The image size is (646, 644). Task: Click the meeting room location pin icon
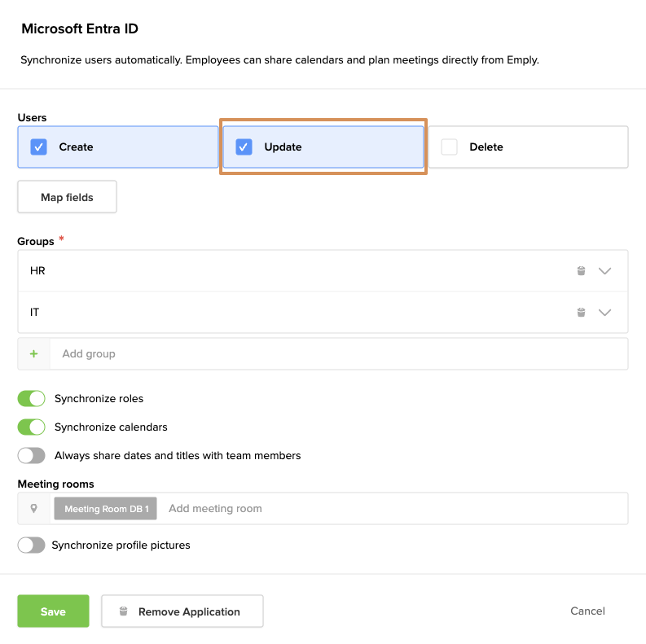(x=34, y=509)
